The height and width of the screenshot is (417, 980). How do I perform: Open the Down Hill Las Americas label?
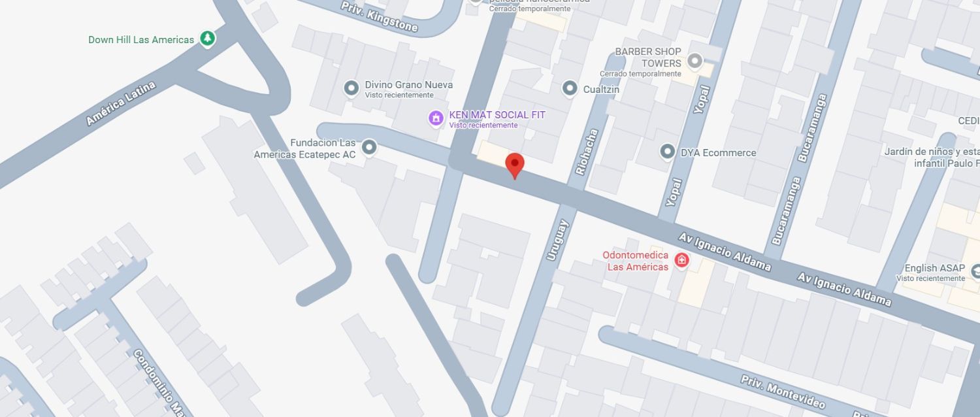[x=141, y=40]
